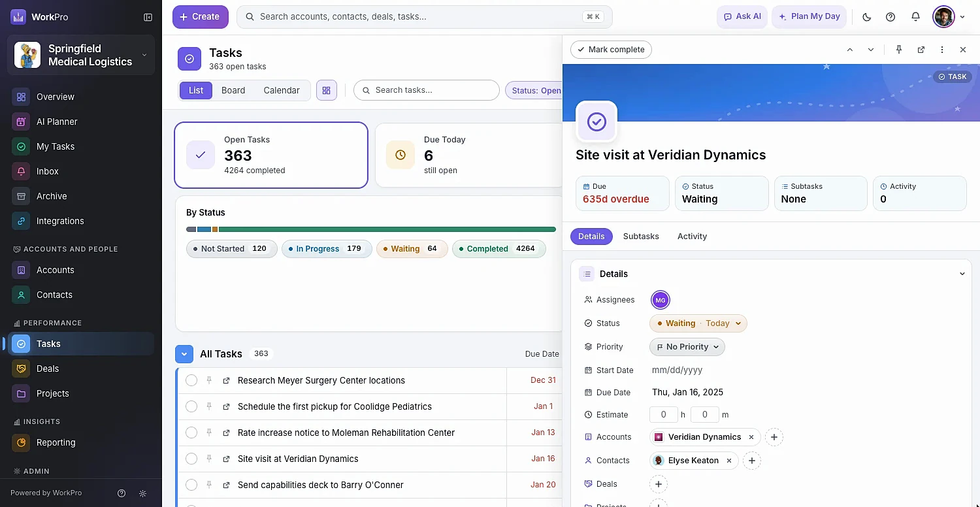Open the Subtasks tab
This screenshot has height=507, width=980.
pyautogui.click(x=641, y=237)
